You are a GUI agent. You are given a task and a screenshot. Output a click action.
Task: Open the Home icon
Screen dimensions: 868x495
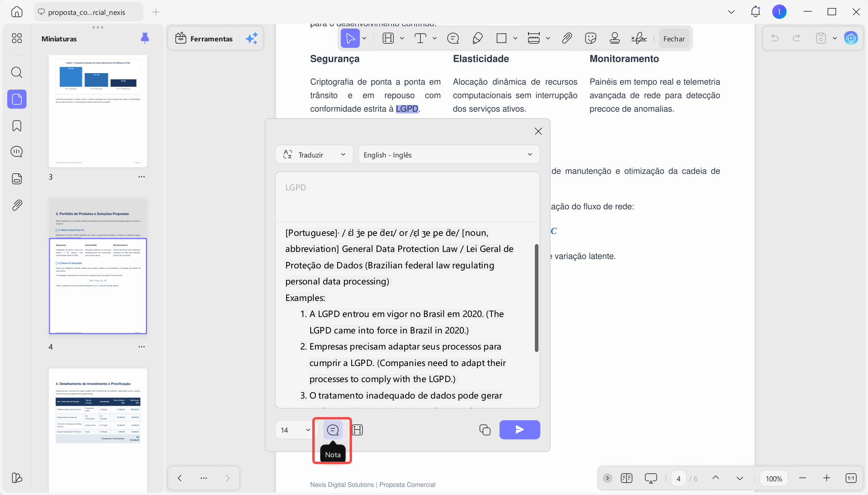coord(17,12)
